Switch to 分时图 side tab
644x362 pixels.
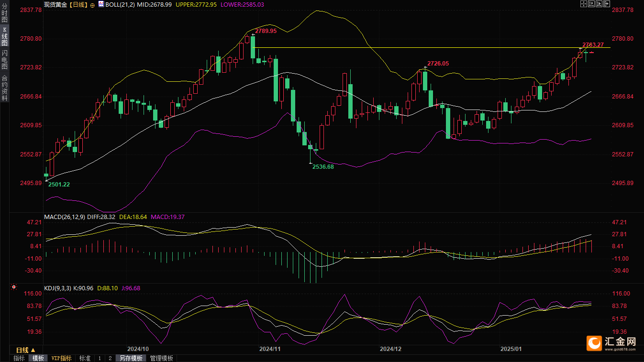(x=4, y=13)
